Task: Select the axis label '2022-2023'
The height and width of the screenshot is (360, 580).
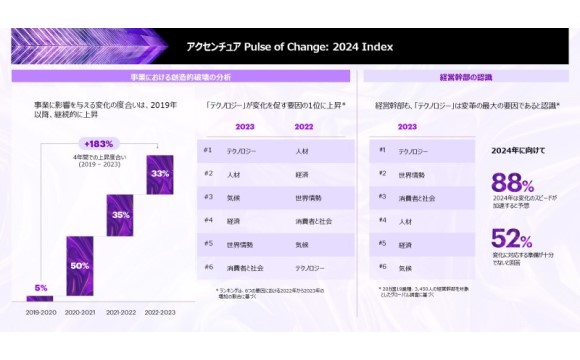Action: point(160,313)
